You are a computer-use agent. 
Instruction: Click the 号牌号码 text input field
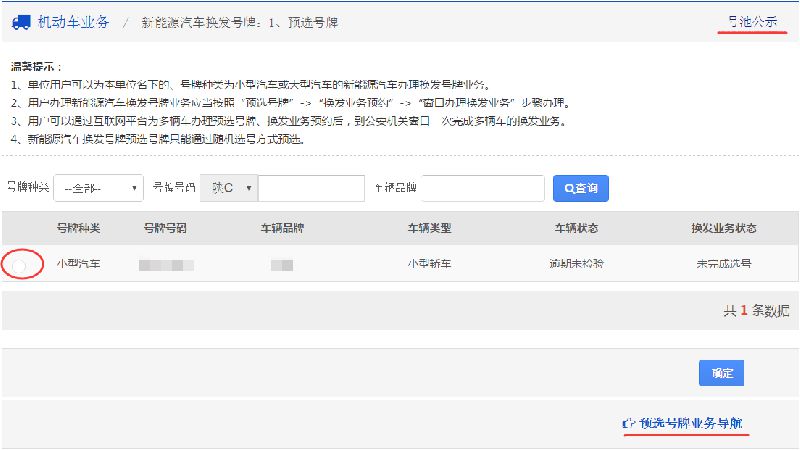311,188
